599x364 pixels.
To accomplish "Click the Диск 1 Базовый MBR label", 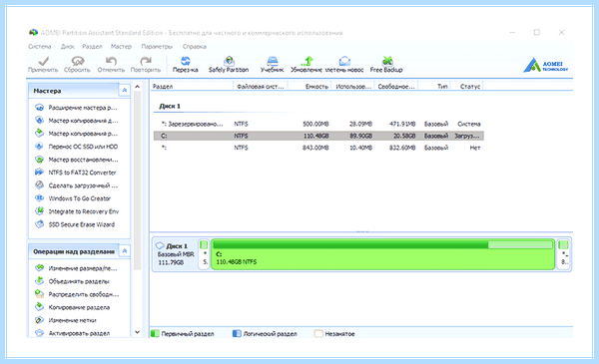I will click(176, 254).
